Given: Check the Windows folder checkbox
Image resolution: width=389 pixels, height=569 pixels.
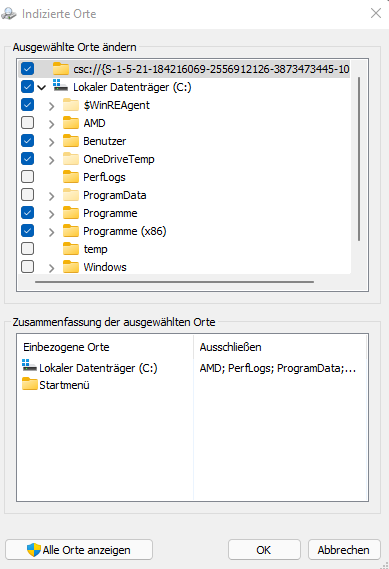Looking at the screenshot, I should pyautogui.click(x=28, y=267).
